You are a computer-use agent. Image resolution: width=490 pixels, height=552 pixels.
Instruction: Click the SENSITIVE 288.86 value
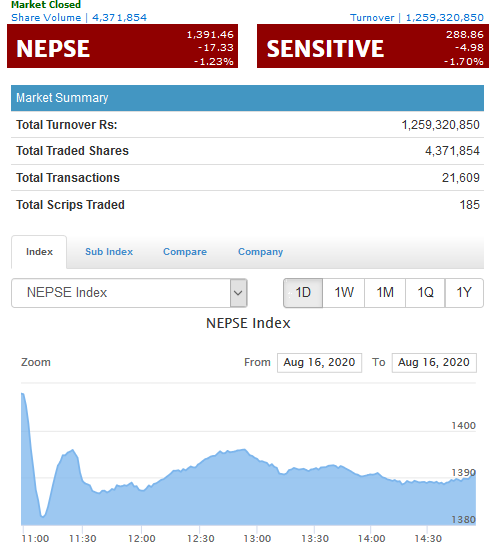[465, 34]
